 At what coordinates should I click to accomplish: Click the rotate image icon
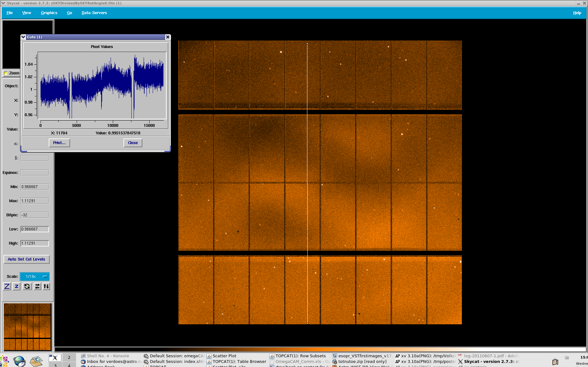coord(27,286)
